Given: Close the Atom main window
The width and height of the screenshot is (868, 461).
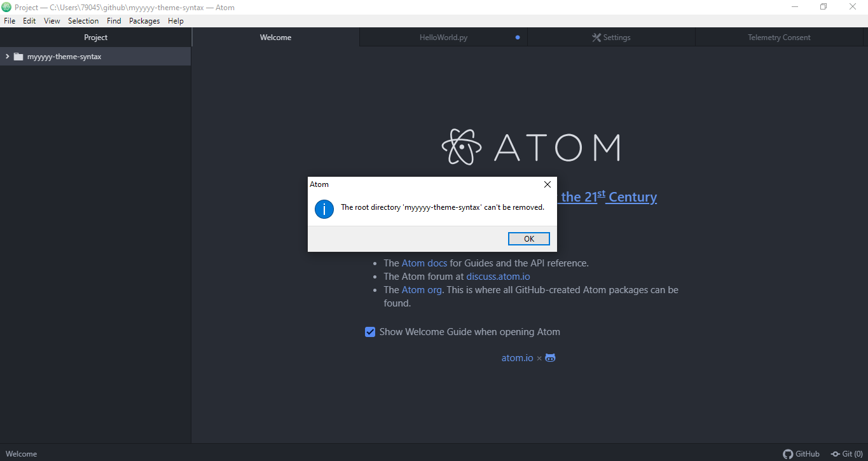Looking at the screenshot, I should coord(853,7).
